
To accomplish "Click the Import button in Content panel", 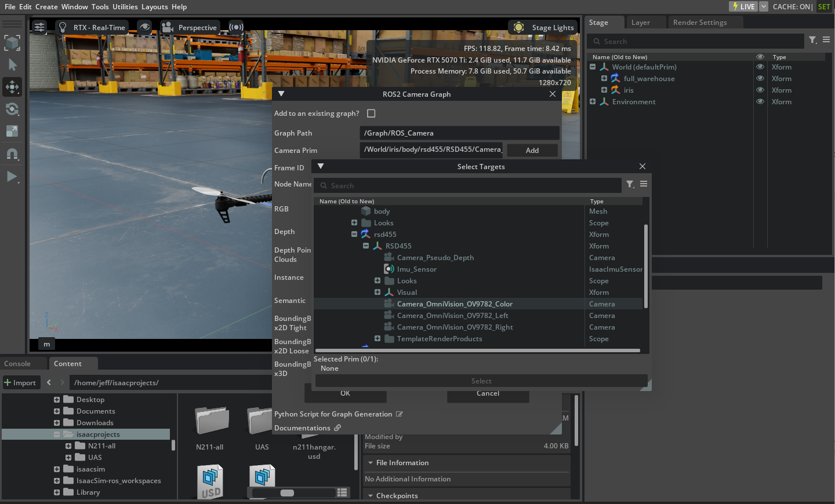I will tap(20, 382).
